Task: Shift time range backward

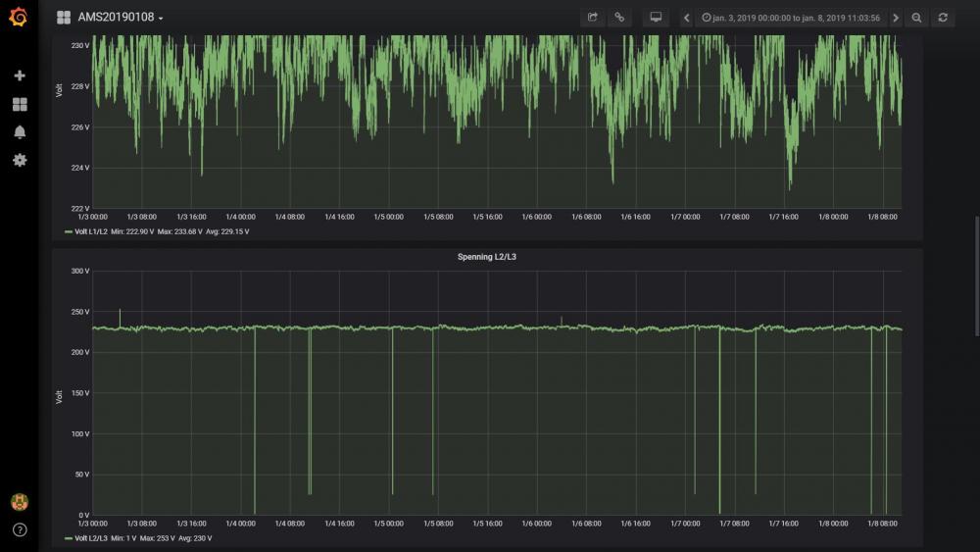Action: tap(686, 18)
